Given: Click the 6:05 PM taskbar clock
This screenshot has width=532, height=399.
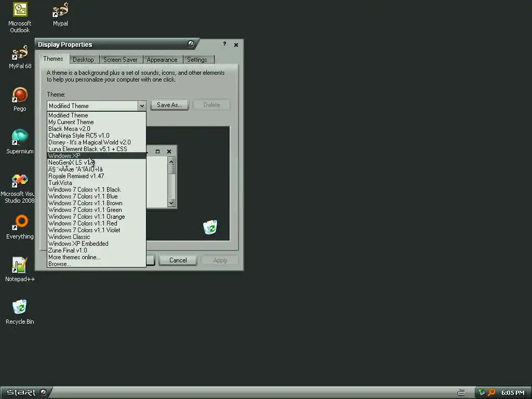Looking at the screenshot, I should [x=513, y=393].
